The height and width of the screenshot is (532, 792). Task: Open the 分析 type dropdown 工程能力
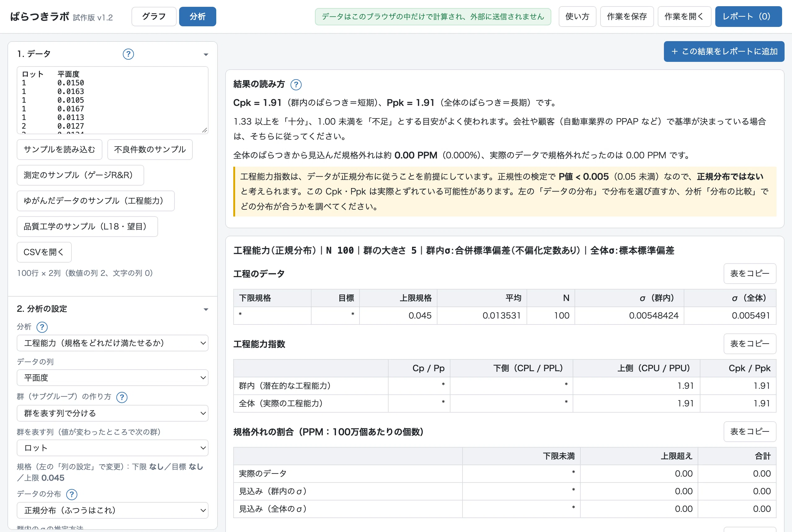[112, 343]
